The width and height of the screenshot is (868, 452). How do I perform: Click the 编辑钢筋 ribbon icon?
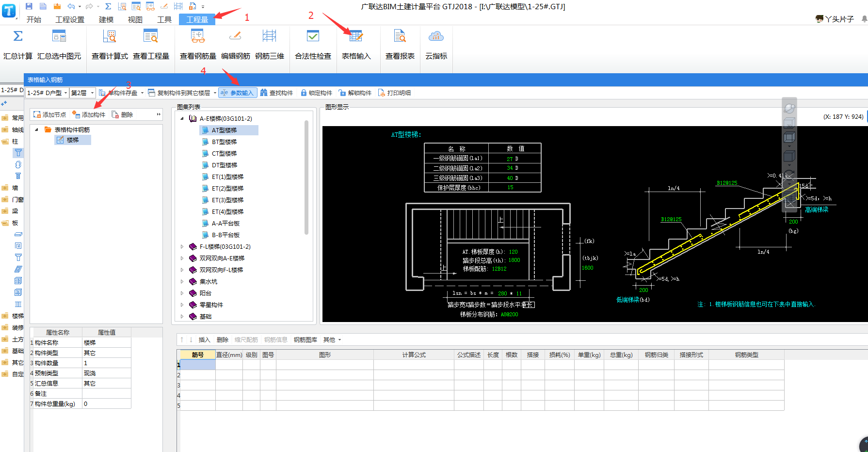click(236, 36)
